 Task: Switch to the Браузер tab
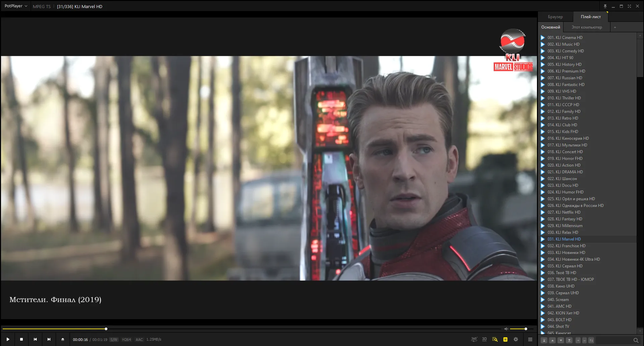click(555, 17)
